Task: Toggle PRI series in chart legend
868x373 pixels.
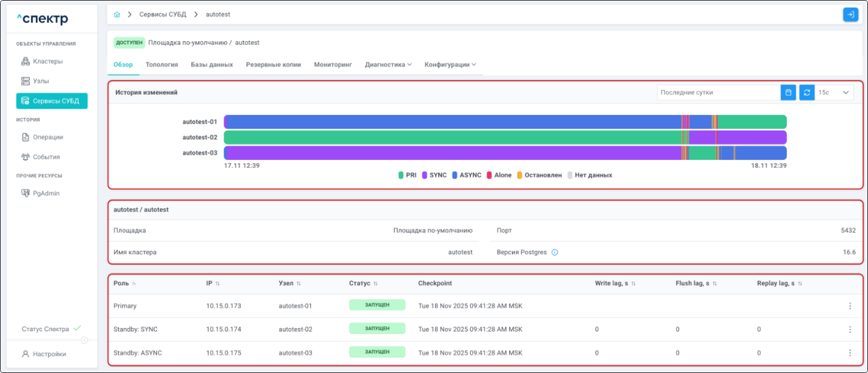Action: tap(407, 175)
